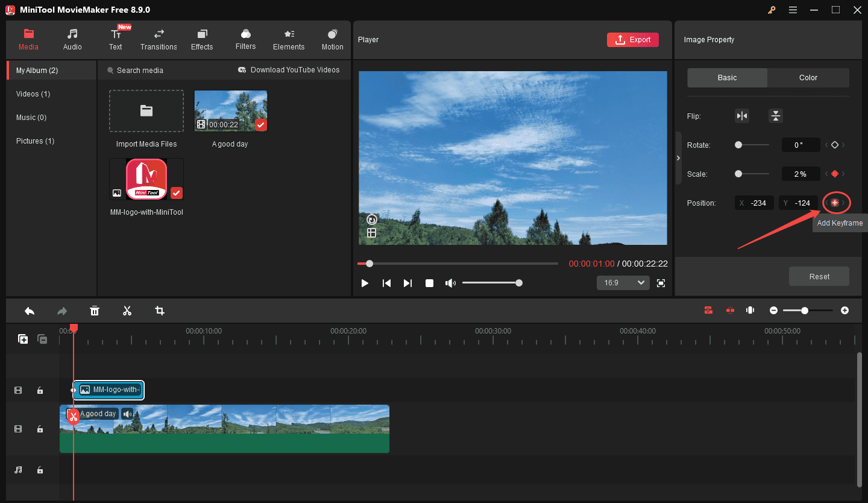868x503 pixels.
Task: Mute the Player volume speaker
Action: (x=450, y=283)
